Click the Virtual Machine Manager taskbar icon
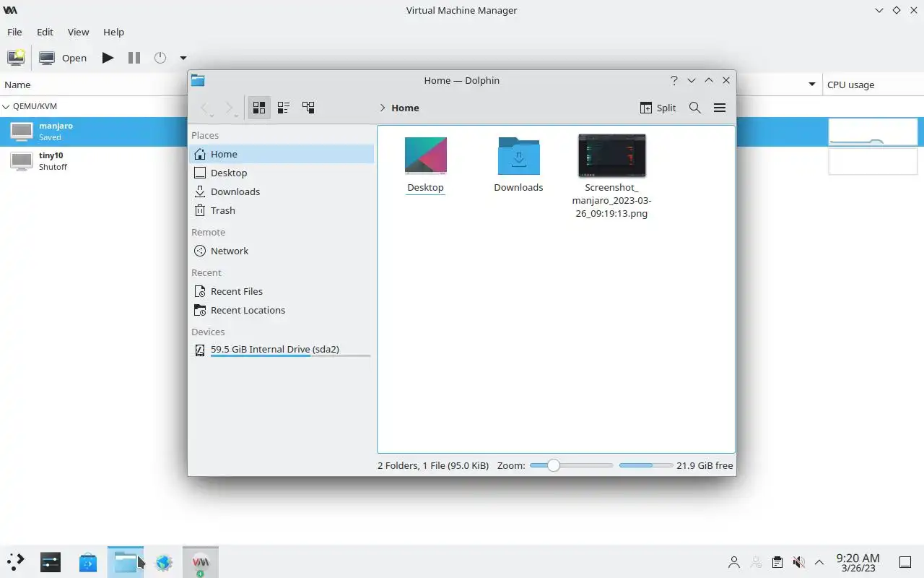This screenshot has height=578, width=924. click(x=201, y=562)
